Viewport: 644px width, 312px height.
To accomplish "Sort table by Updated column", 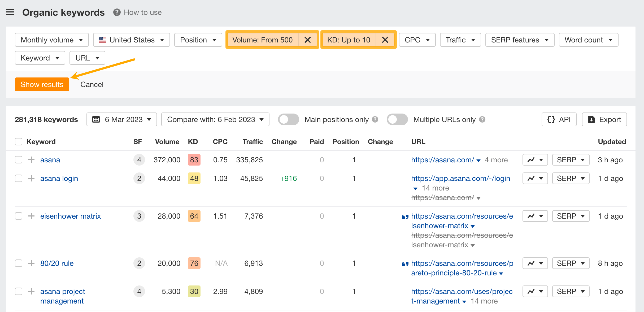I will 612,142.
